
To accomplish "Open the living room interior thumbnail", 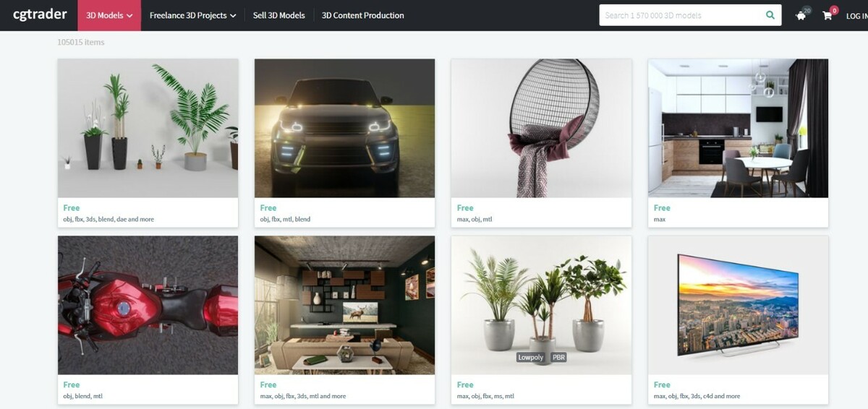I will (344, 305).
